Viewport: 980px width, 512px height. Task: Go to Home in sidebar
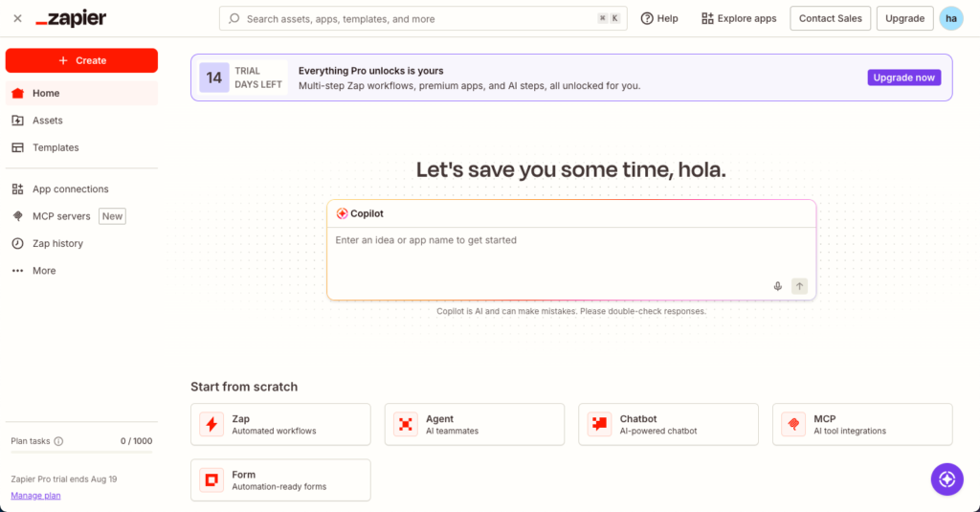82,93
